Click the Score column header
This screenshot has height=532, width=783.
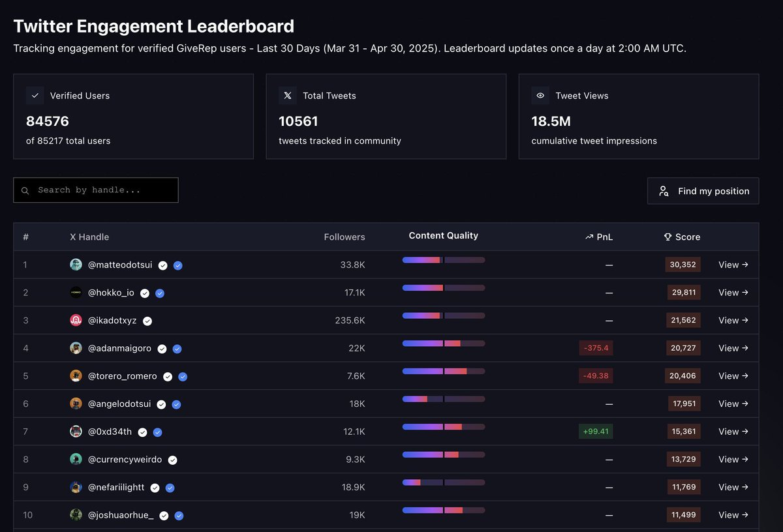(x=682, y=237)
